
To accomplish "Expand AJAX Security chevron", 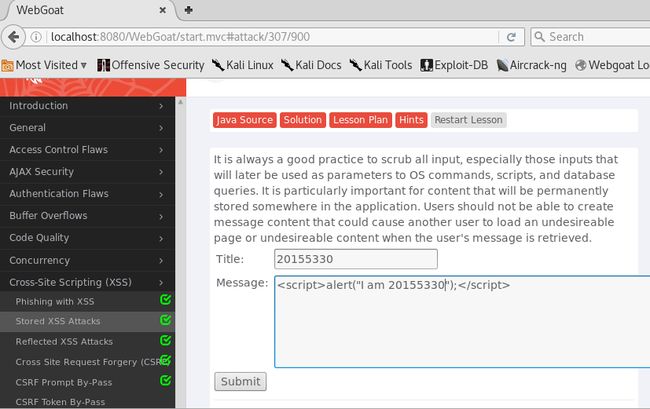I will [x=161, y=172].
